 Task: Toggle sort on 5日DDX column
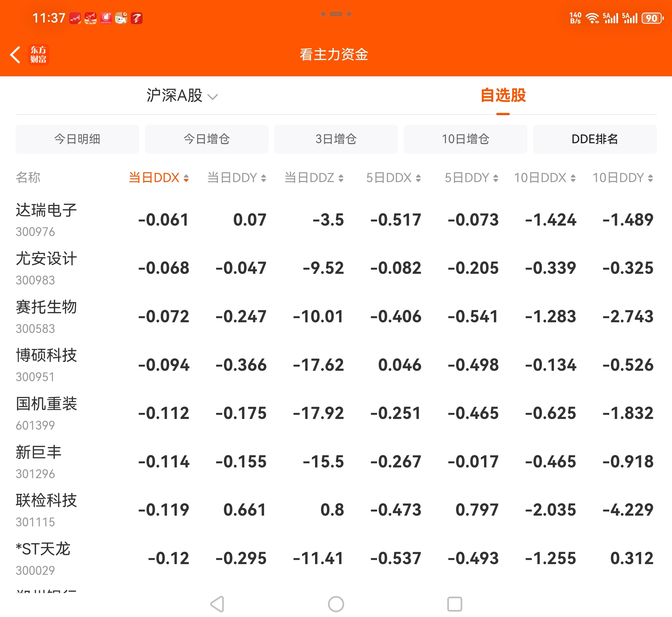tap(393, 178)
